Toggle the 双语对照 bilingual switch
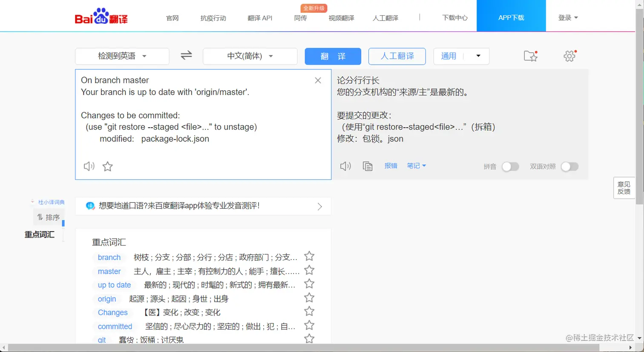The image size is (644, 352). (569, 166)
